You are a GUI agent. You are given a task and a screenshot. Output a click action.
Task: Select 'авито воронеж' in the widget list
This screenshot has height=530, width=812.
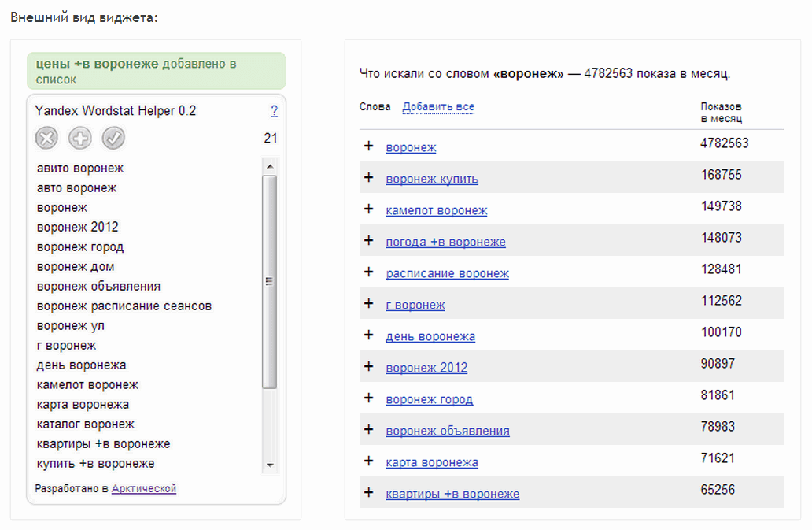[80, 169]
